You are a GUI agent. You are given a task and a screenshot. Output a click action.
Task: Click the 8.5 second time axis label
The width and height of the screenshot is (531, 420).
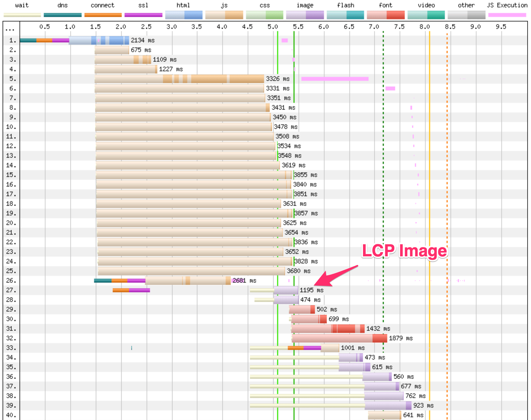click(x=450, y=27)
